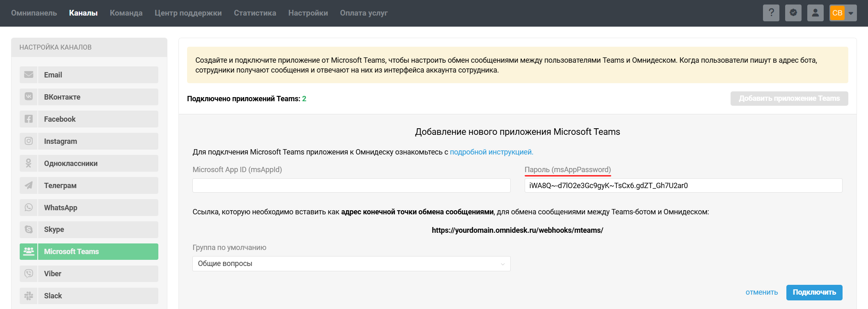Select the Facebook channel
The image size is (868, 309).
89,119
